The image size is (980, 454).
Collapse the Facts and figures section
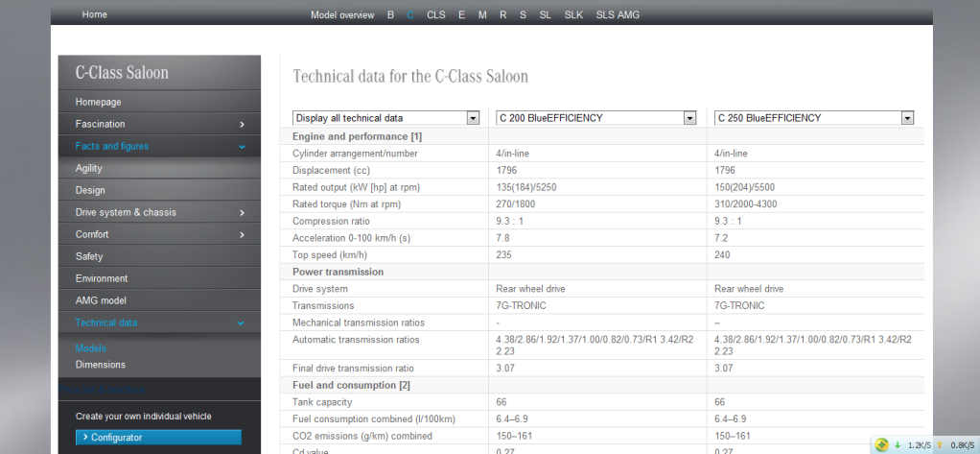coord(242,147)
